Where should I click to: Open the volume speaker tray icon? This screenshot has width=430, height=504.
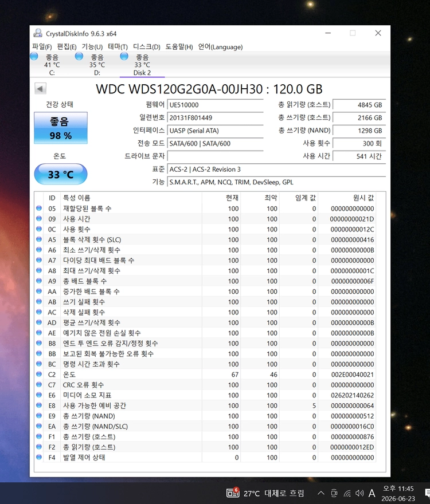click(359, 493)
